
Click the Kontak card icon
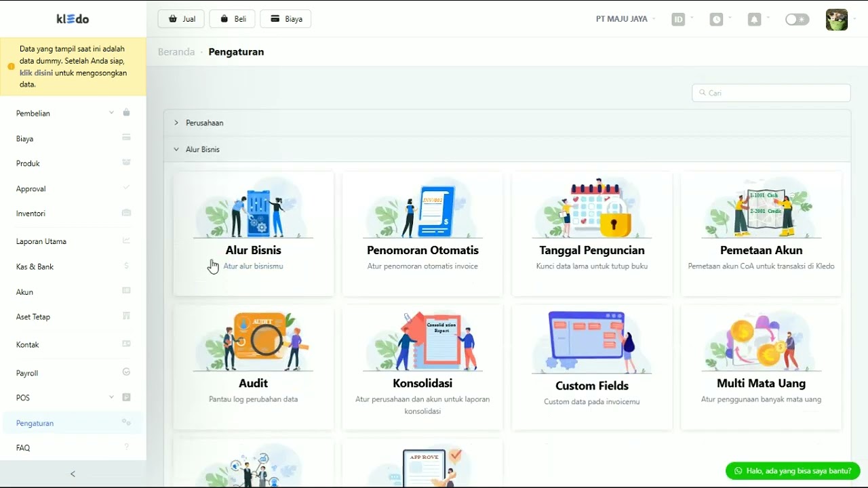[x=126, y=344]
